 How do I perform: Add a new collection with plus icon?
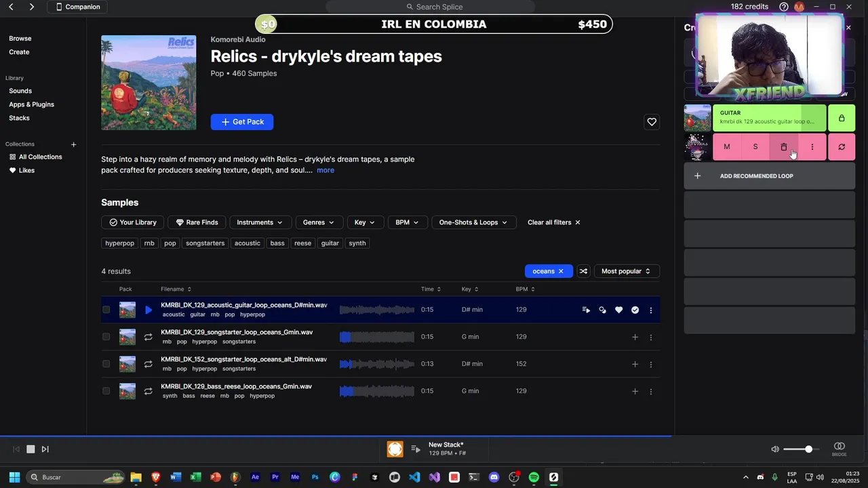point(73,144)
